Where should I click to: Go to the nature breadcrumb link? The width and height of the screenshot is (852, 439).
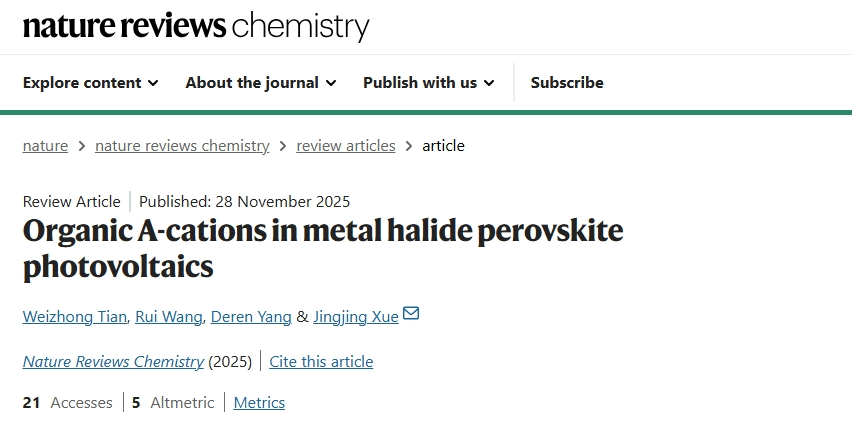tap(45, 145)
